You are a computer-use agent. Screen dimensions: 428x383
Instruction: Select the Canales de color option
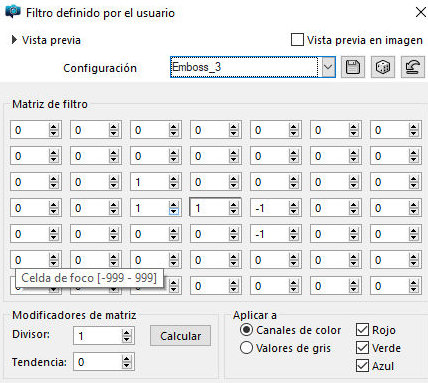click(x=246, y=330)
